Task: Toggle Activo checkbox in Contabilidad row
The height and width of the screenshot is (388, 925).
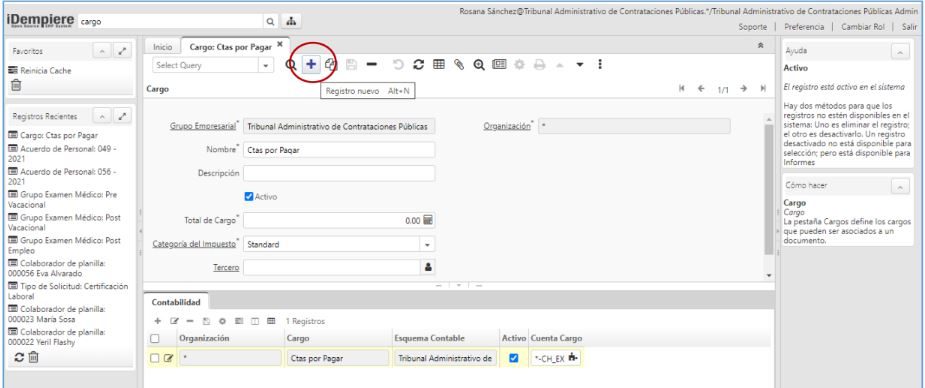Action: click(513, 358)
